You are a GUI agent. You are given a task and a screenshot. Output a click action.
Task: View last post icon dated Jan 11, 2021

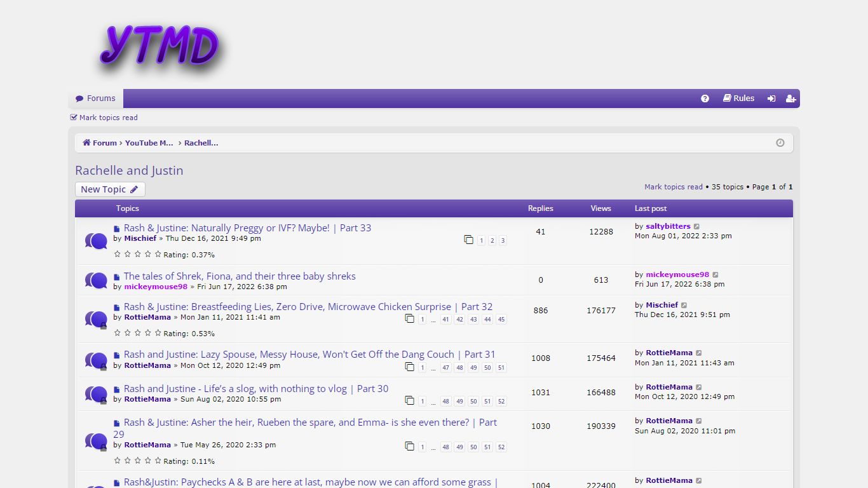click(x=699, y=353)
